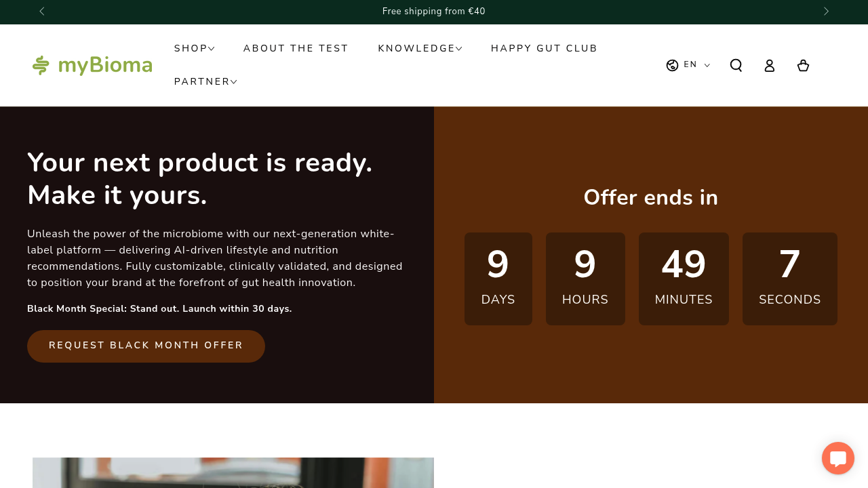Click Request Black Month Offer button
868x488 pixels.
[x=146, y=346]
